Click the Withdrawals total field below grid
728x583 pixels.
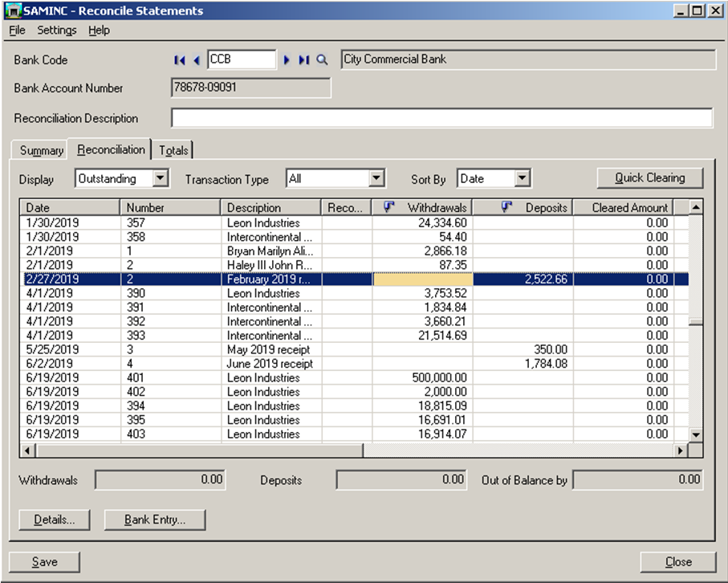point(161,479)
